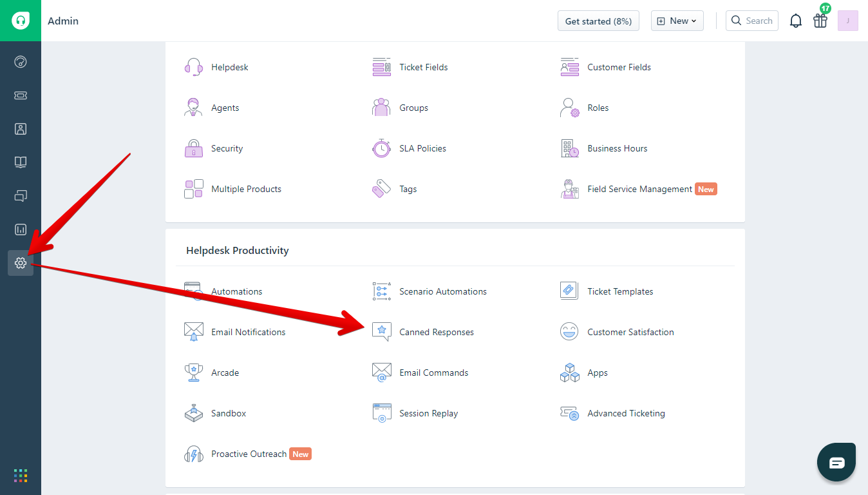Image resolution: width=868 pixels, height=495 pixels.
Task: Click the Sandbox icon
Action: 194,413
